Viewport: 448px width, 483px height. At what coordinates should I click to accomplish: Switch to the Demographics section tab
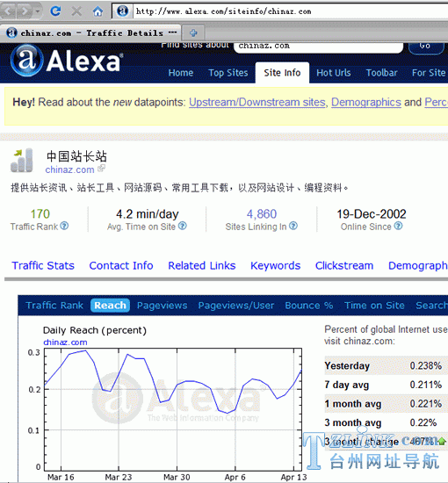(x=418, y=266)
